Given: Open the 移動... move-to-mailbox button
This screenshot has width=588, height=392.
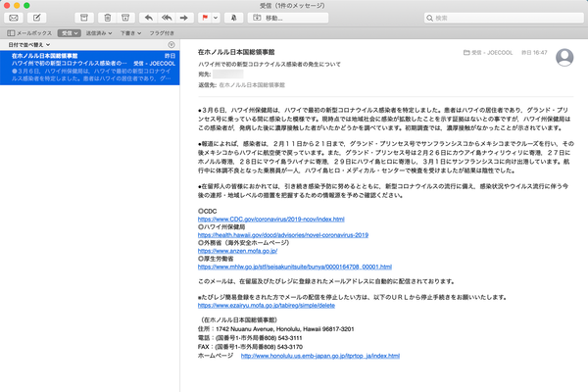Looking at the screenshot, I should 288,18.
